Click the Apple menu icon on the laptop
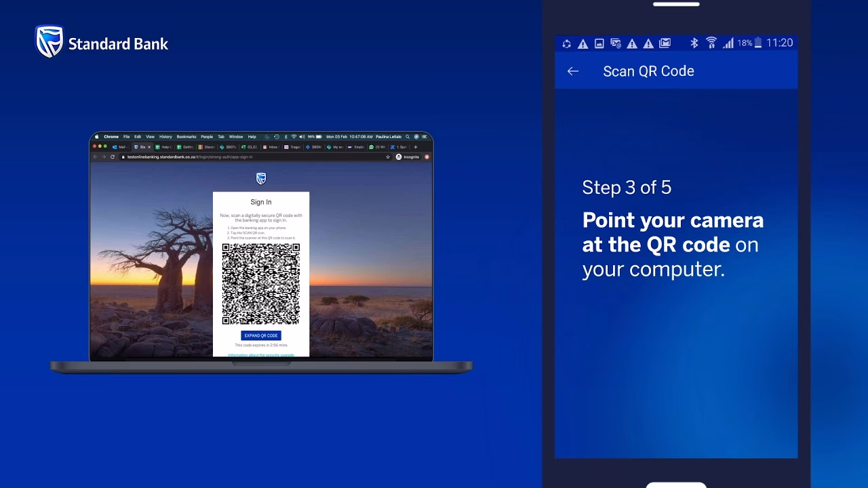Image resolution: width=868 pixels, height=488 pixels. [97, 137]
